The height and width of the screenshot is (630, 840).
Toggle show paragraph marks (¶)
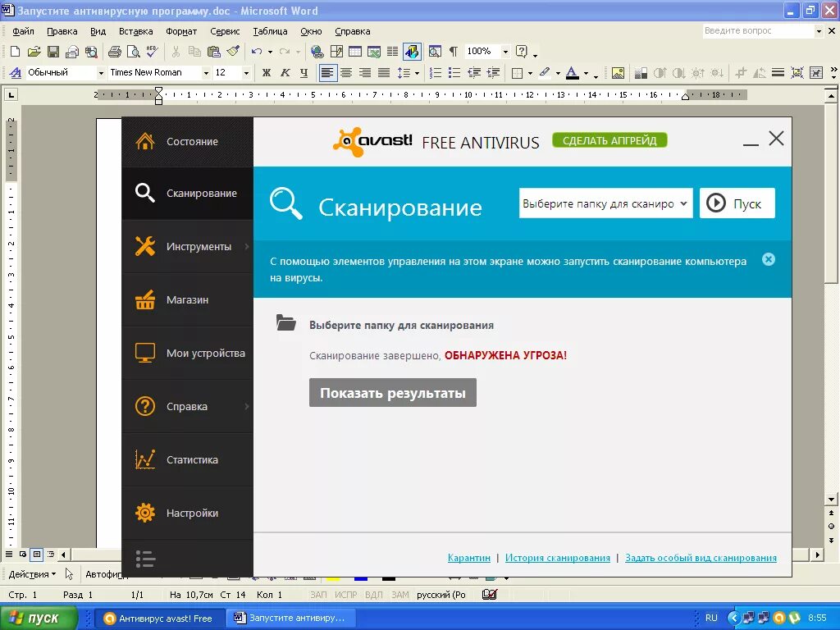[x=453, y=52]
